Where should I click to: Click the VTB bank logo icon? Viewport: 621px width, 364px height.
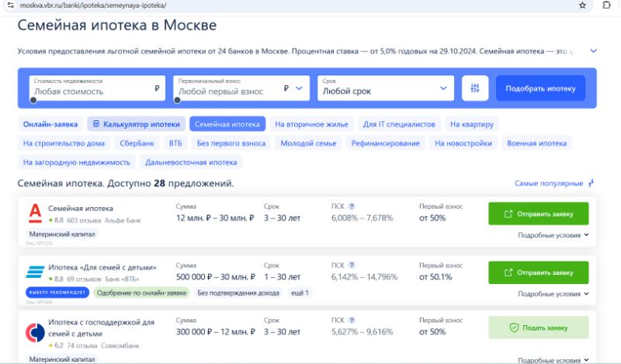[x=35, y=272]
